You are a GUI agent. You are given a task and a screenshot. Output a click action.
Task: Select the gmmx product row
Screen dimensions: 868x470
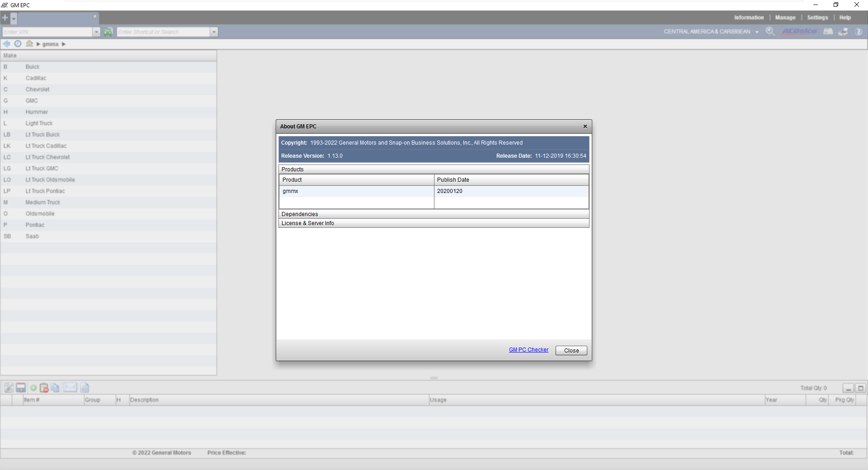(434, 191)
